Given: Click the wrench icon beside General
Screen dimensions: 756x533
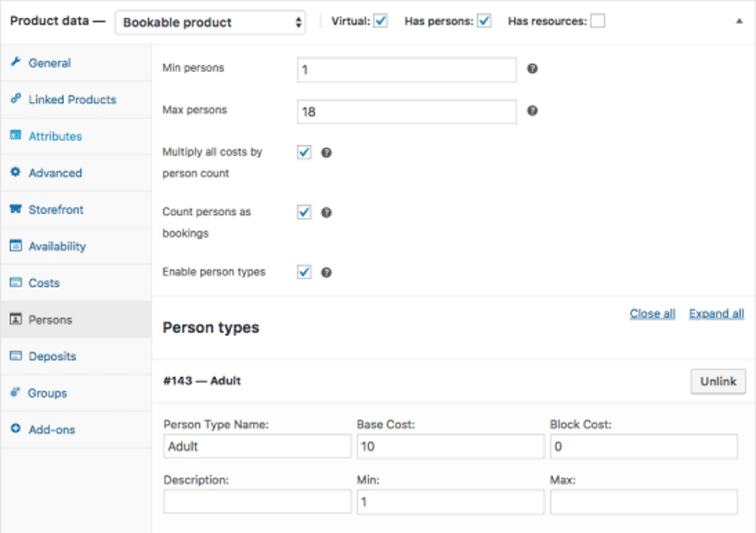Looking at the screenshot, I should point(15,63).
